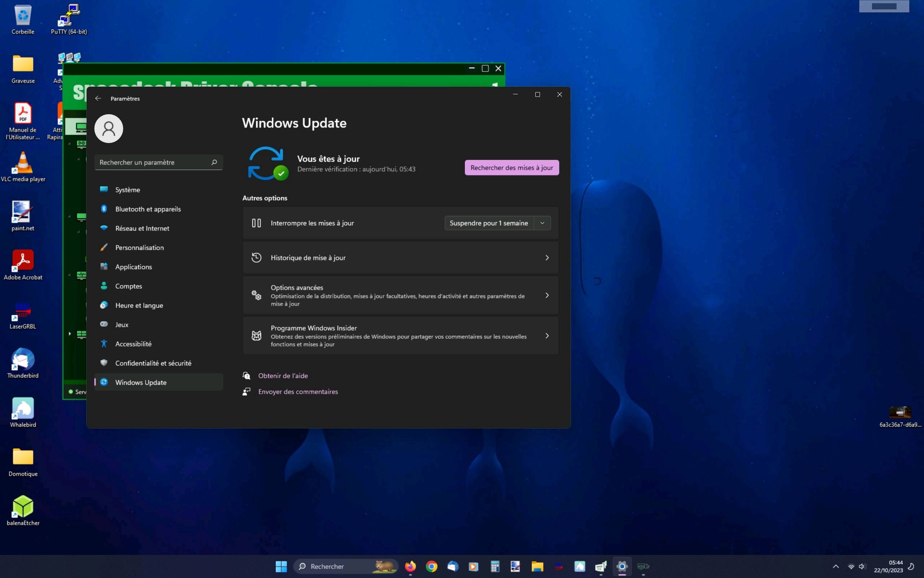Click Rechercher des mises à jour button
This screenshot has height=578, width=924.
pyautogui.click(x=512, y=168)
